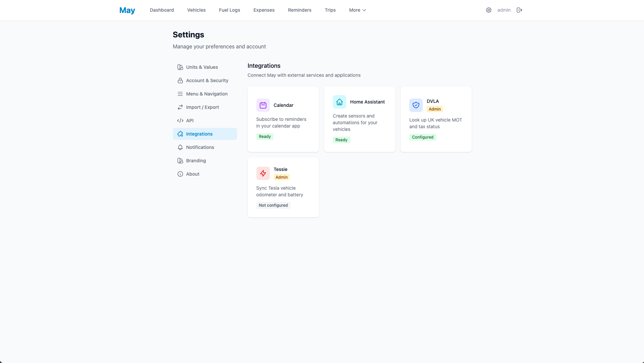The height and width of the screenshot is (363, 644).
Task: Open Fuel Logs in top navigation
Action: pyautogui.click(x=229, y=10)
